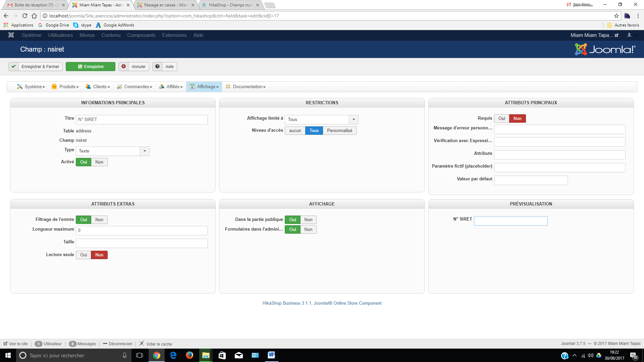Click the Vider le cache icon
Screen dimensions: 644x362
(x=142, y=344)
